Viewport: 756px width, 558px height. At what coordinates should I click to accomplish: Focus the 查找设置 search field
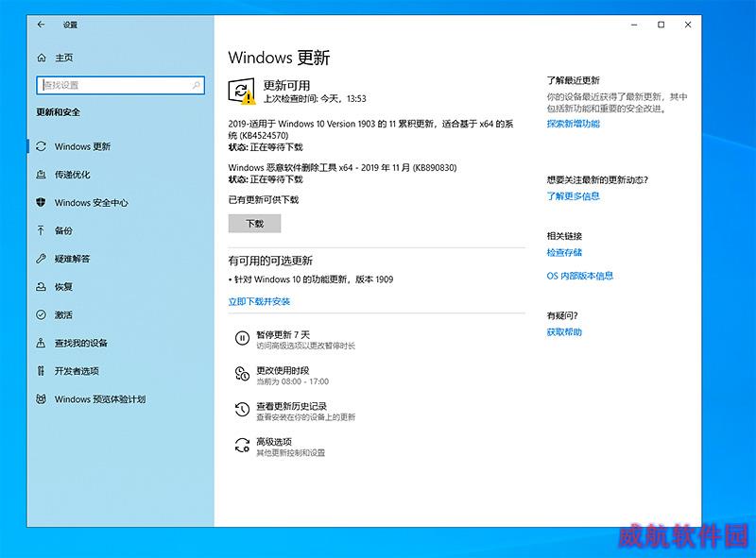tap(121, 85)
